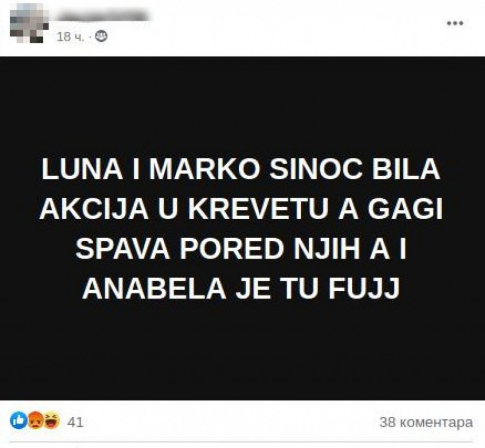
Task: Open the pixelated author profile picture
Action: (30, 24)
